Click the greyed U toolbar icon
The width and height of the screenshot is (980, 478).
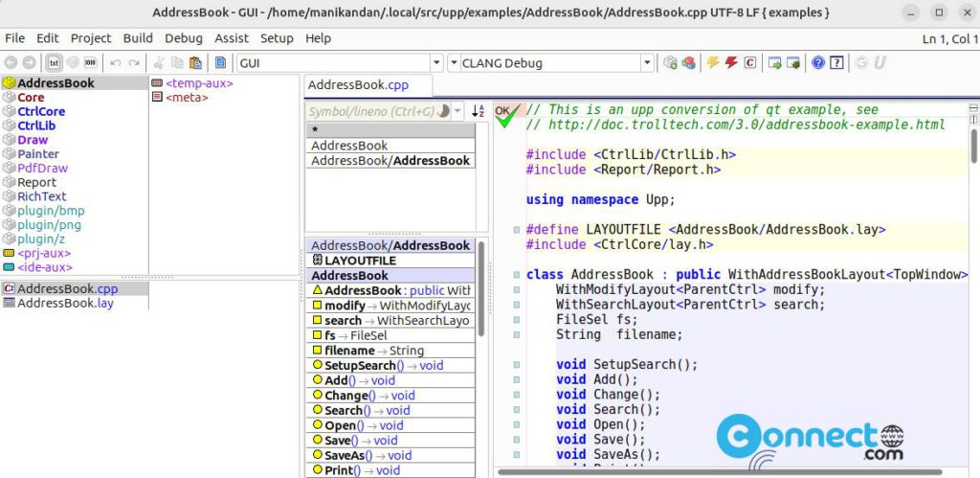click(880, 62)
